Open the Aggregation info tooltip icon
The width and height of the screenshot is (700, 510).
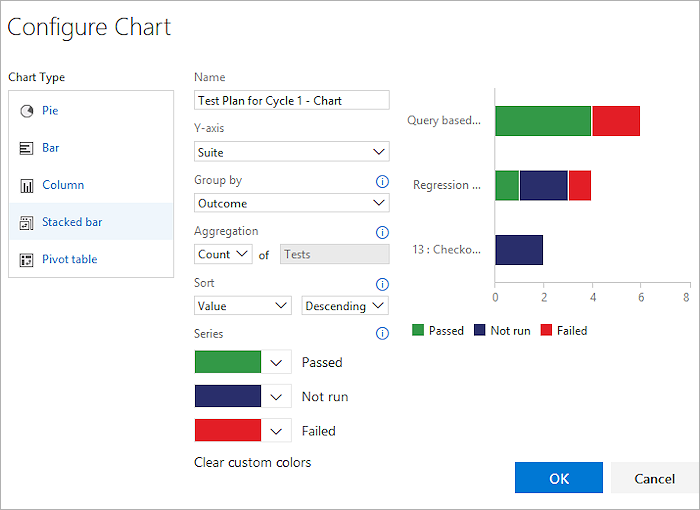[x=381, y=232]
